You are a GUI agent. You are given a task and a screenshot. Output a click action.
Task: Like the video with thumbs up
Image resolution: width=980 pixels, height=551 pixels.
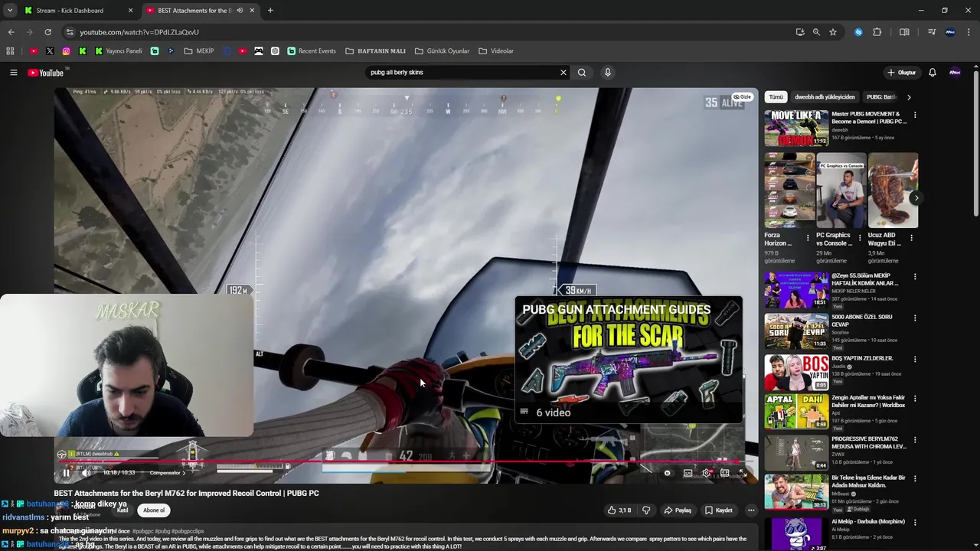click(x=620, y=510)
